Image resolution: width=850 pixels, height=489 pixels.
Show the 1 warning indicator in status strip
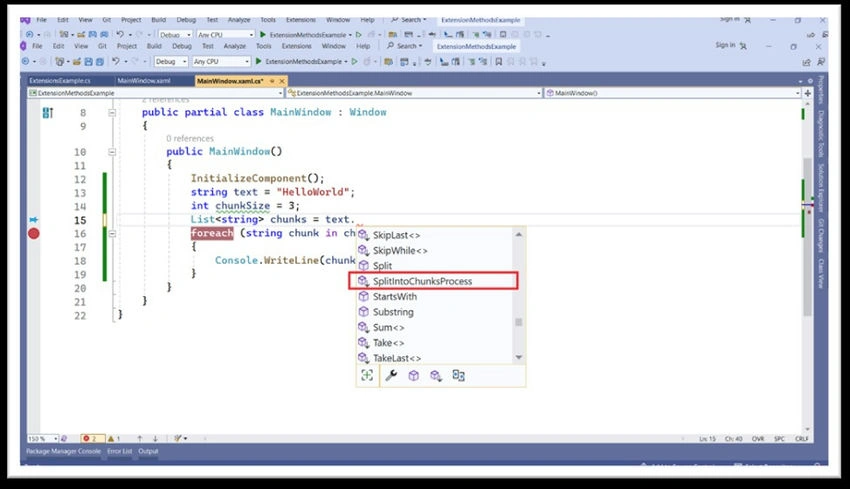(x=114, y=439)
